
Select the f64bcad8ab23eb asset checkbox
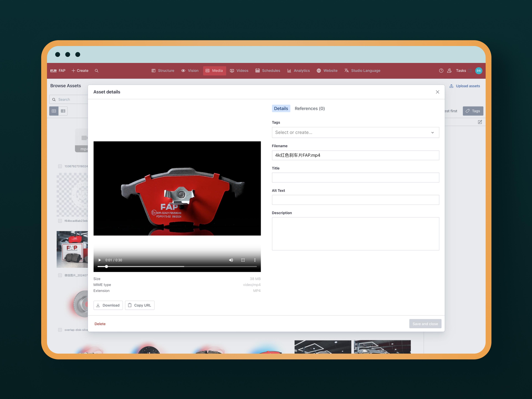tap(60, 221)
